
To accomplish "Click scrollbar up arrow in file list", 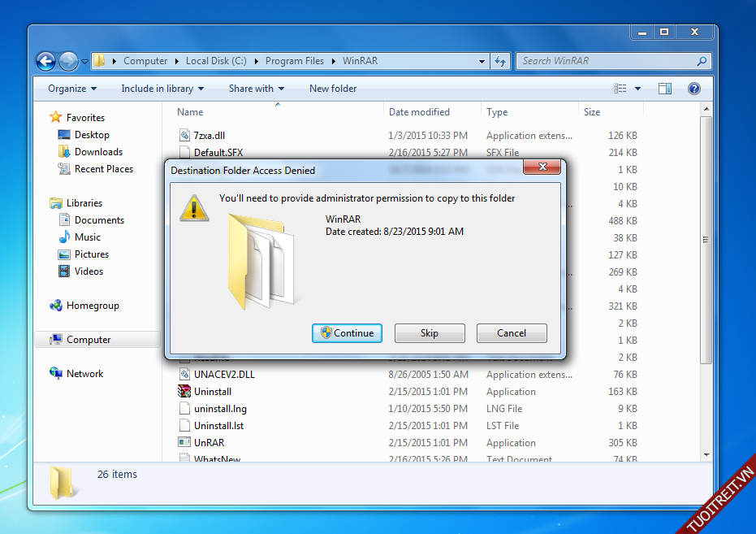I will [706, 110].
